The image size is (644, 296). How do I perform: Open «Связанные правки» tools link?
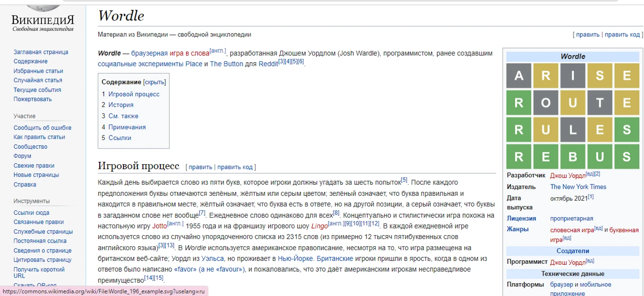[39, 222]
